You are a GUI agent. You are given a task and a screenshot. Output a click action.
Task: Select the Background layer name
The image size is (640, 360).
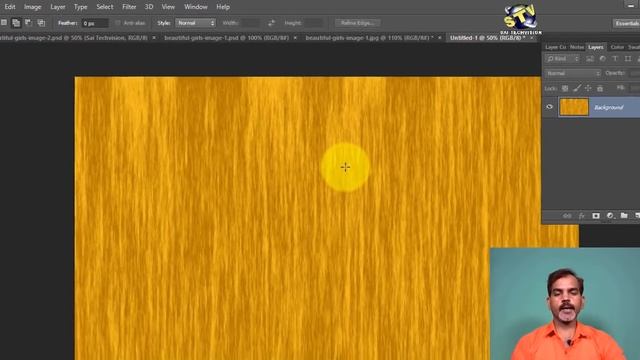(x=608, y=107)
